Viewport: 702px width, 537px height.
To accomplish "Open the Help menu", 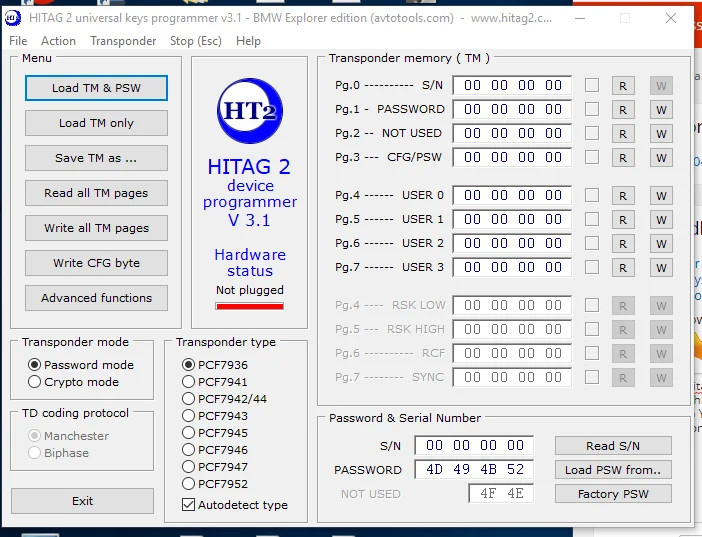I will pyautogui.click(x=248, y=41).
